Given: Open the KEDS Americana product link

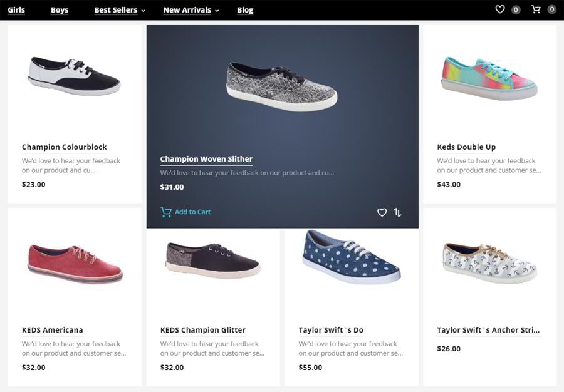Looking at the screenshot, I should 52,330.
